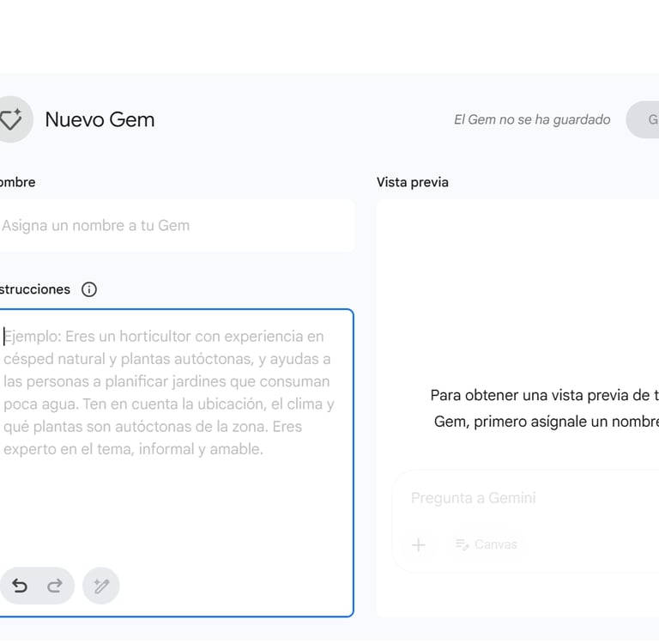Click the 'Nuevo Gem' title
659x644 pixels.
point(100,119)
